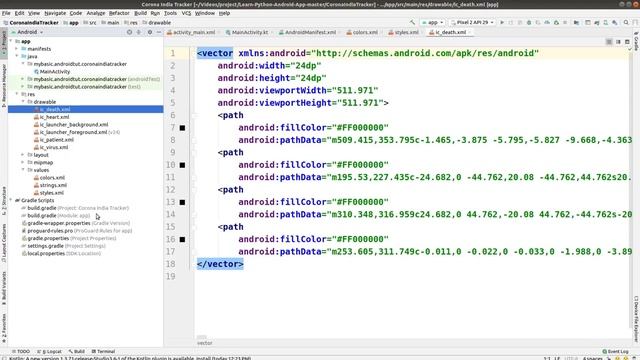Open the Structure side tab

point(4,201)
